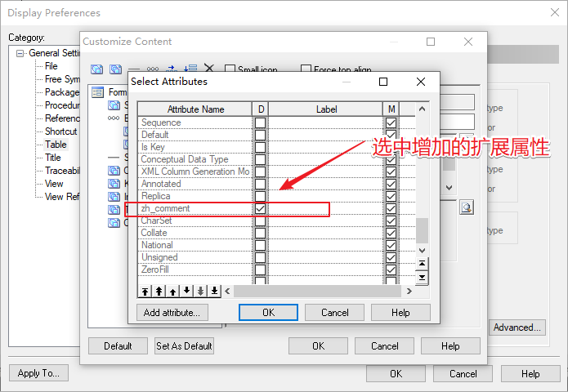Select Table in Category tree
This screenshot has height=392, width=568.
(56, 145)
